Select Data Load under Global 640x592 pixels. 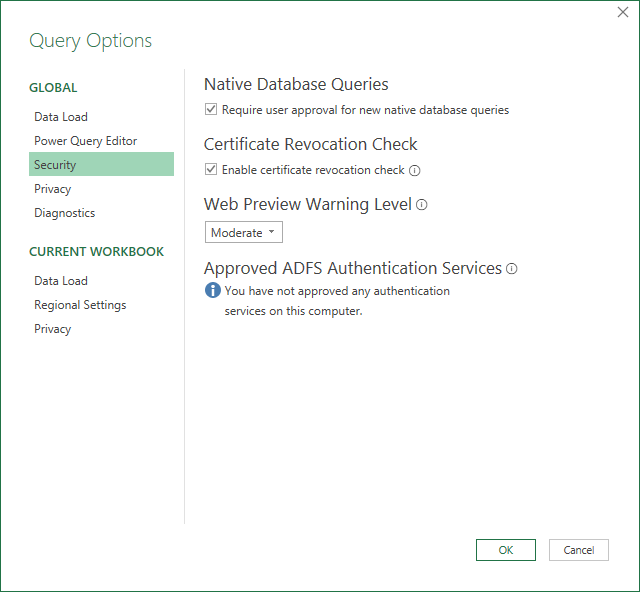pos(61,117)
